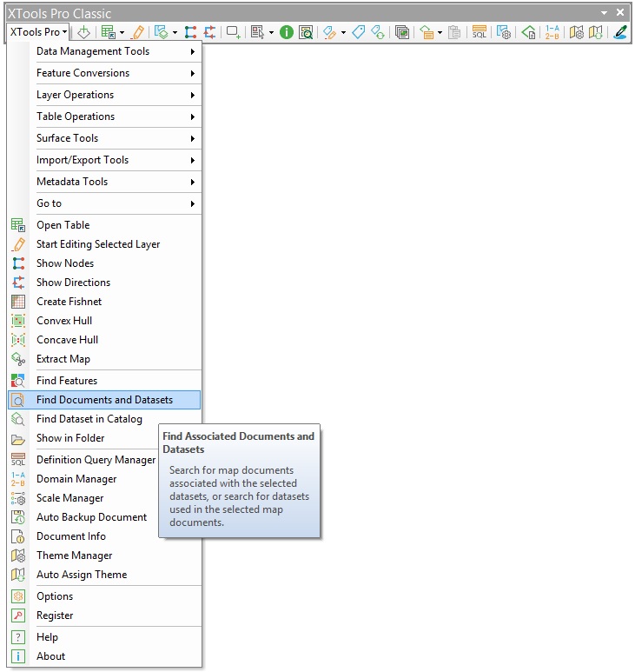Choose Concave Hull from the menu

[x=104, y=340]
